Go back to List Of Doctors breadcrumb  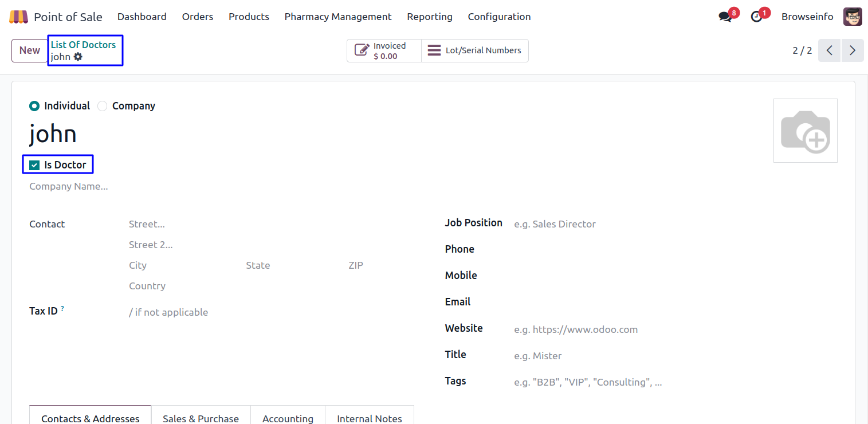pyautogui.click(x=83, y=45)
